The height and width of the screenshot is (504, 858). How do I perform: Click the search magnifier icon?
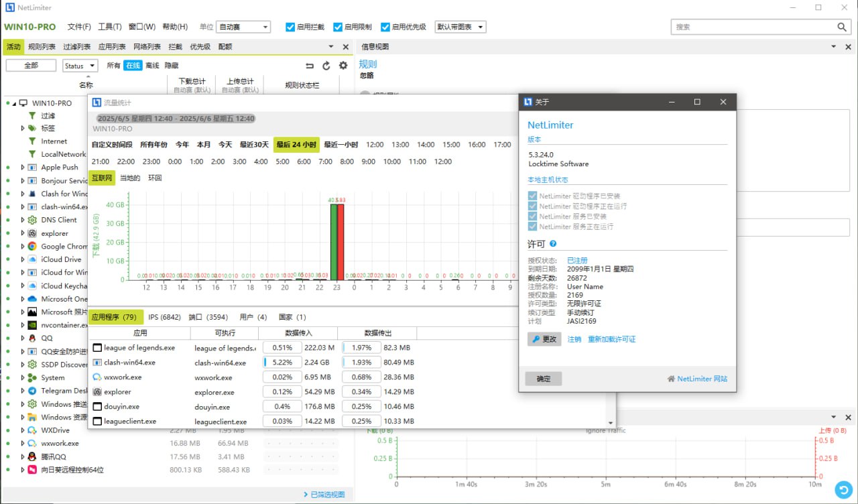(x=843, y=27)
